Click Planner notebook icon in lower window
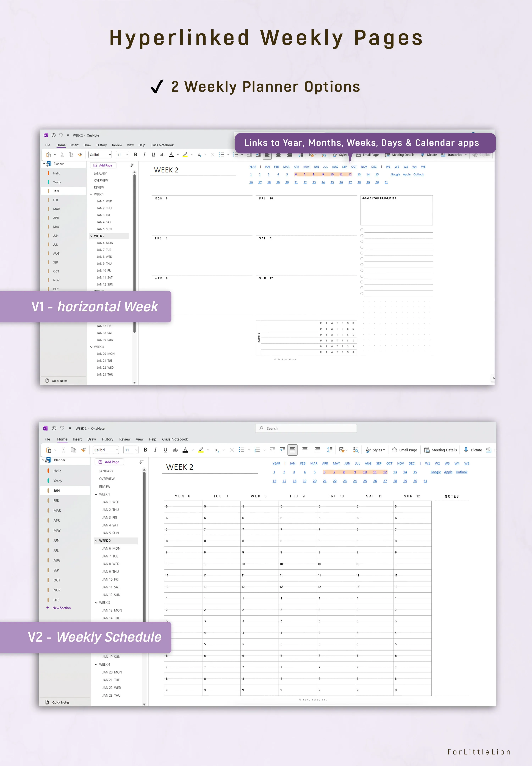The image size is (532, 766). 48,460
